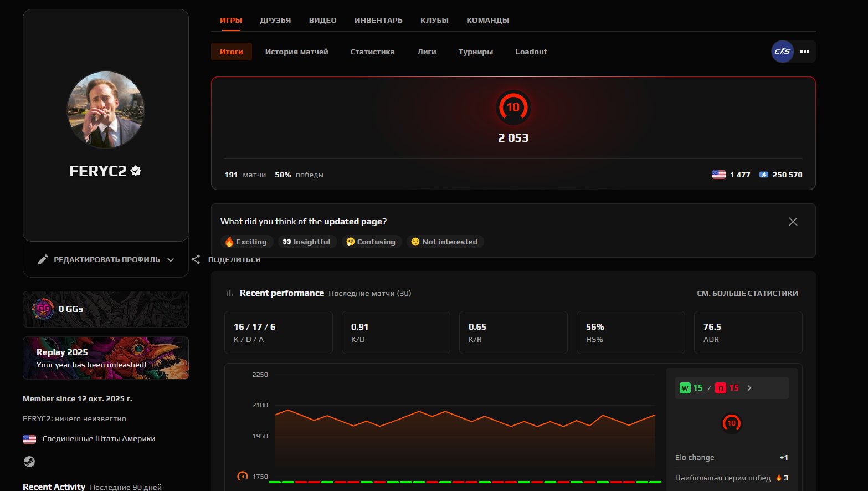This screenshot has height=491, width=868.
Task: Open the Steam profile icon
Action: (x=29, y=461)
